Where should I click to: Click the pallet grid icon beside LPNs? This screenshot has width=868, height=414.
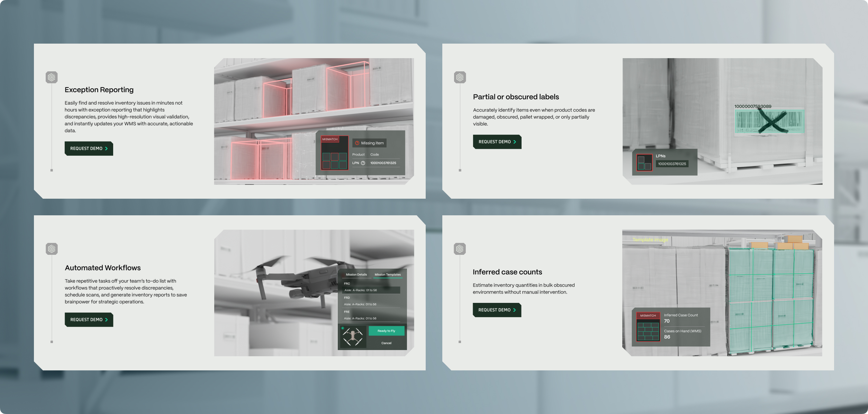644,163
